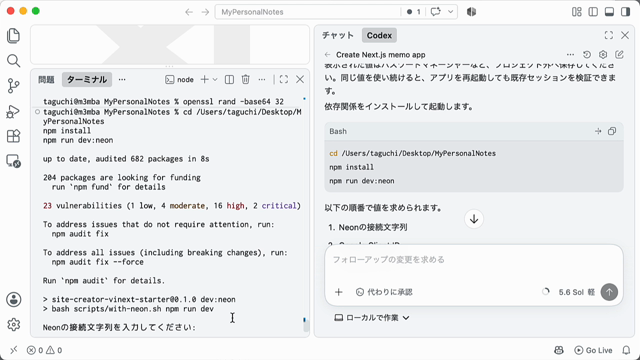The width and height of the screenshot is (640, 360).
Task: Open the Search view in sidebar
Action: (13, 61)
